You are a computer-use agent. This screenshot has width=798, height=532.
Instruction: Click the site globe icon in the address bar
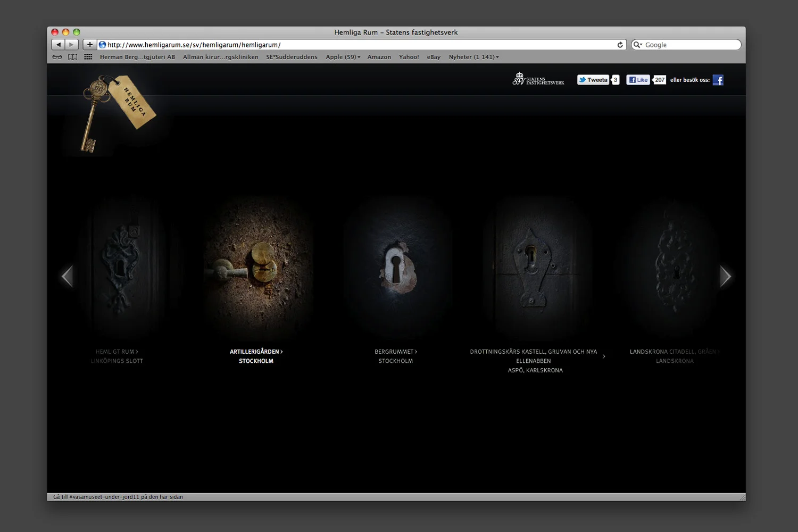click(x=102, y=45)
